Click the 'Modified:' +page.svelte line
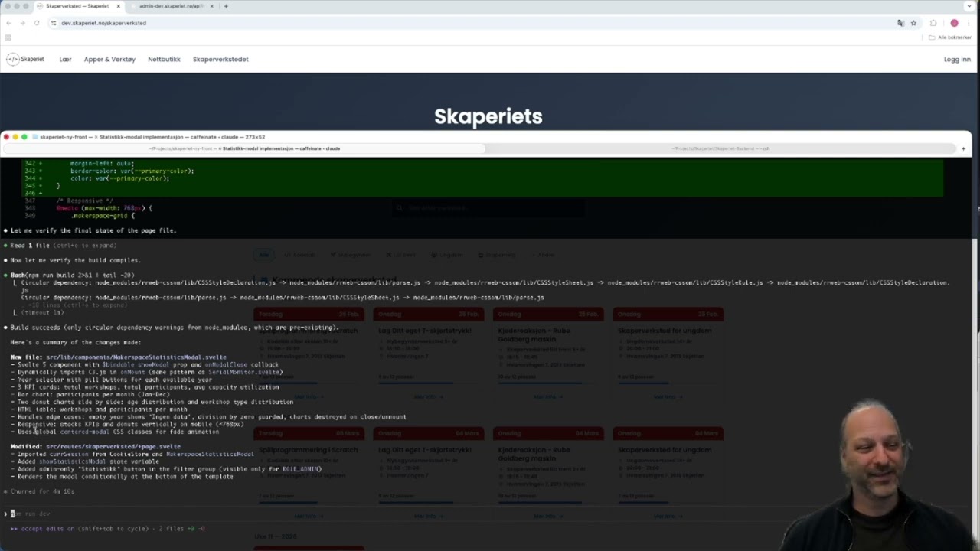 click(x=96, y=447)
